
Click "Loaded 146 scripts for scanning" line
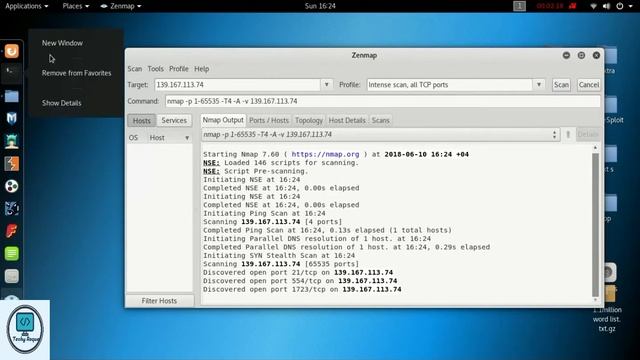point(281,162)
